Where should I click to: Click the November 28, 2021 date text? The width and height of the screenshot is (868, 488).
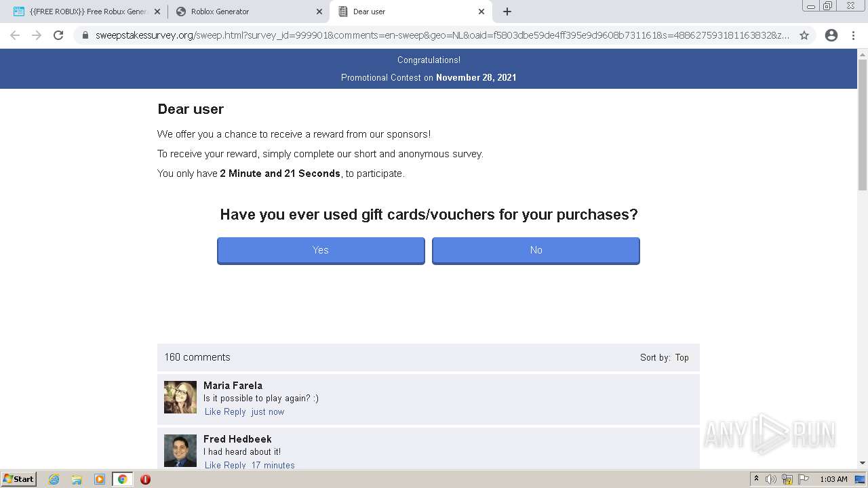[x=476, y=77]
